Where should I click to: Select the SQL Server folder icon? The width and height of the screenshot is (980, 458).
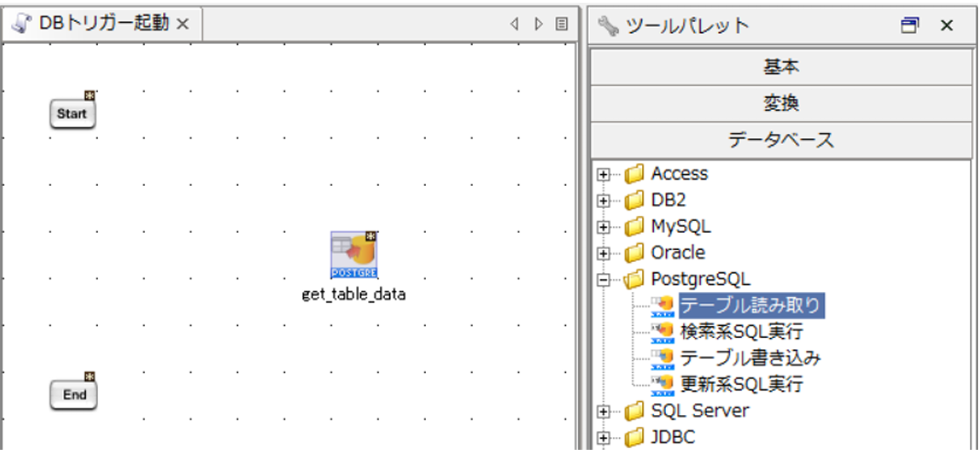tap(634, 411)
